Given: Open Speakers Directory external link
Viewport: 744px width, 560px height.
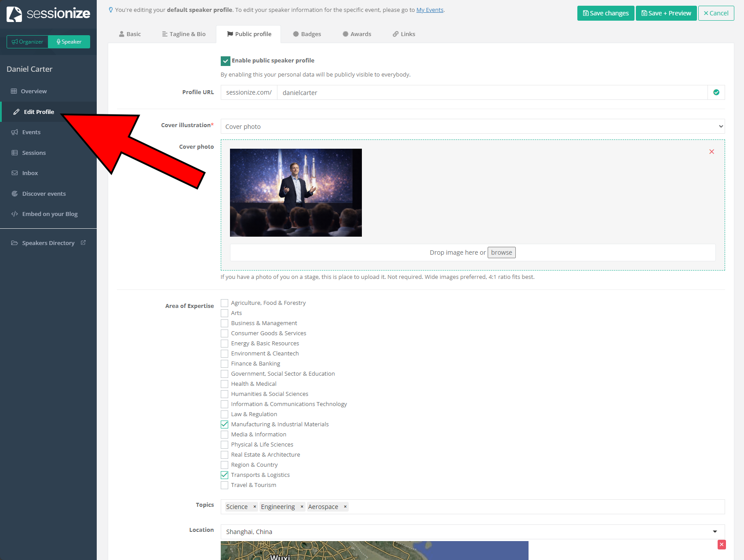Looking at the screenshot, I should (x=48, y=243).
